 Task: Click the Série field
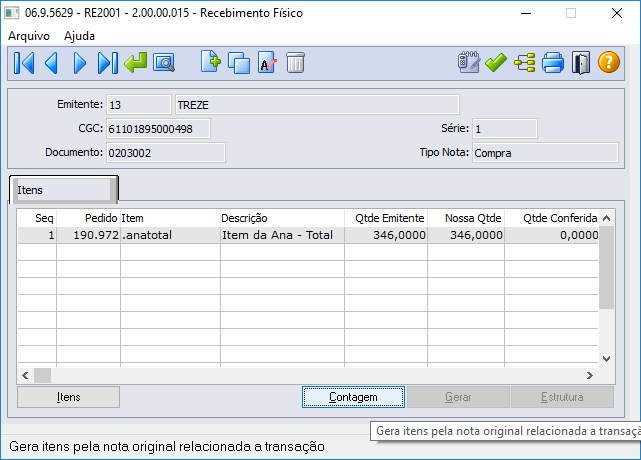tap(504, 129)
